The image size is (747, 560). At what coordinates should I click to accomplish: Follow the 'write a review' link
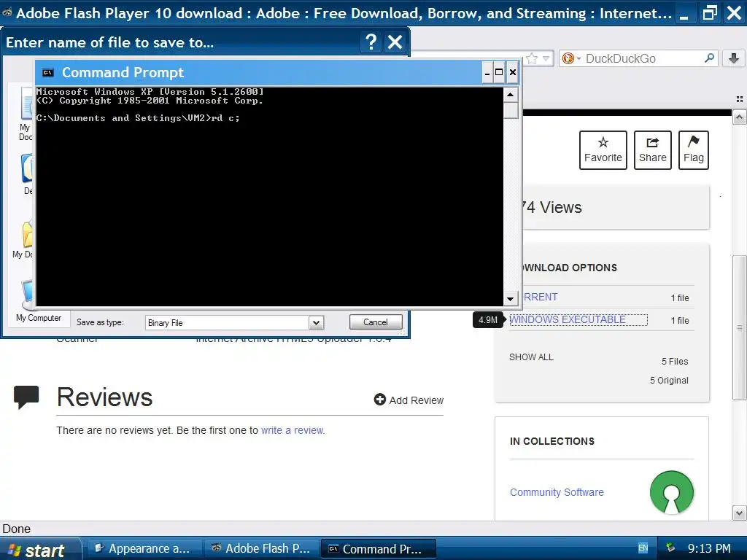click(x=292, y=430)
